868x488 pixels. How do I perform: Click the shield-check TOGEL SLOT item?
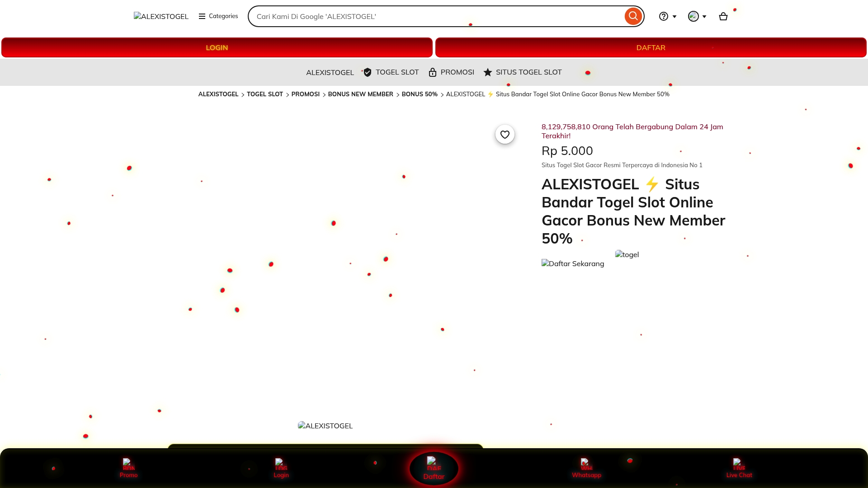click(391, 72)
